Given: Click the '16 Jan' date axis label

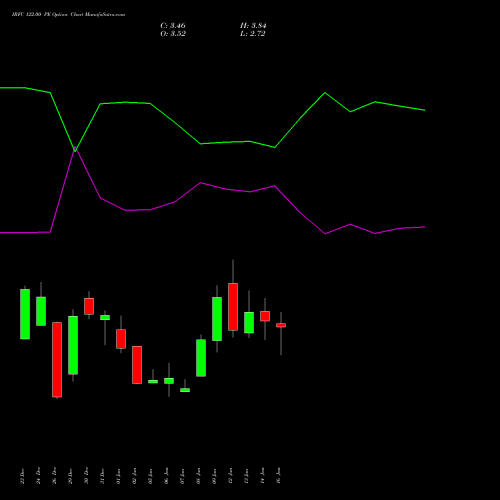Looking at the screenshot, I should point(279,476).
